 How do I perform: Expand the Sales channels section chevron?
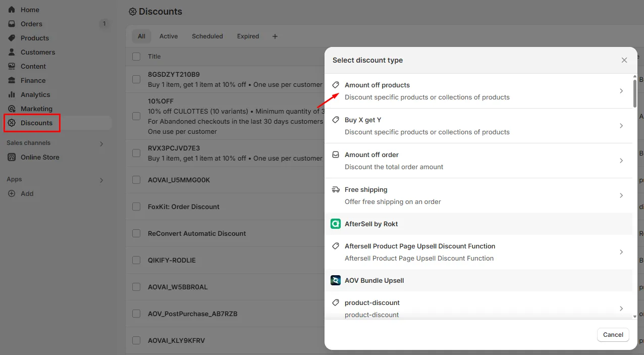(x=101, y=143)
